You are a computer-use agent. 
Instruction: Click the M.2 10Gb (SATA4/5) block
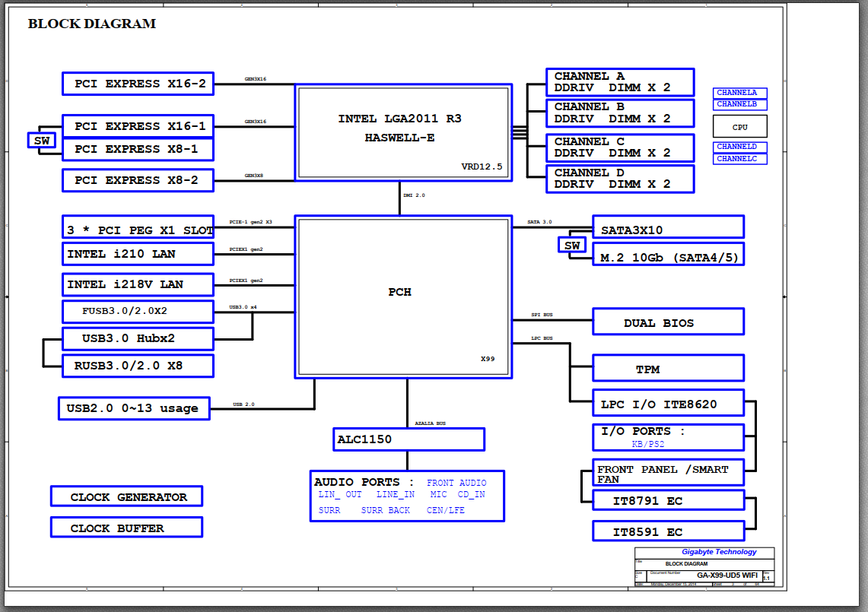668,255
